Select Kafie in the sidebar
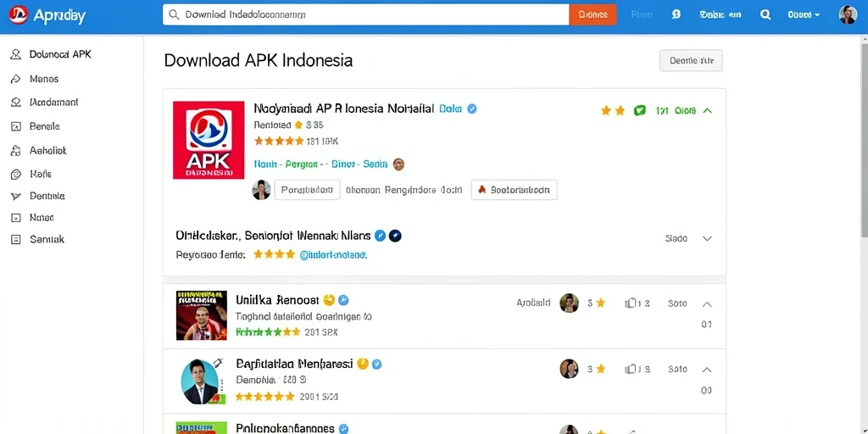The image size is (868, 434). point(41,174)
